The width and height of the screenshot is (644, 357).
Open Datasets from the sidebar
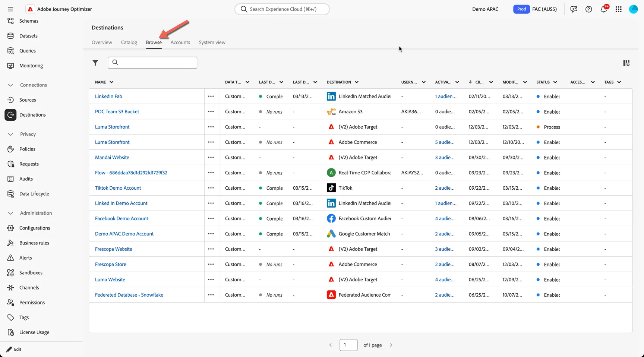[28, 36]
